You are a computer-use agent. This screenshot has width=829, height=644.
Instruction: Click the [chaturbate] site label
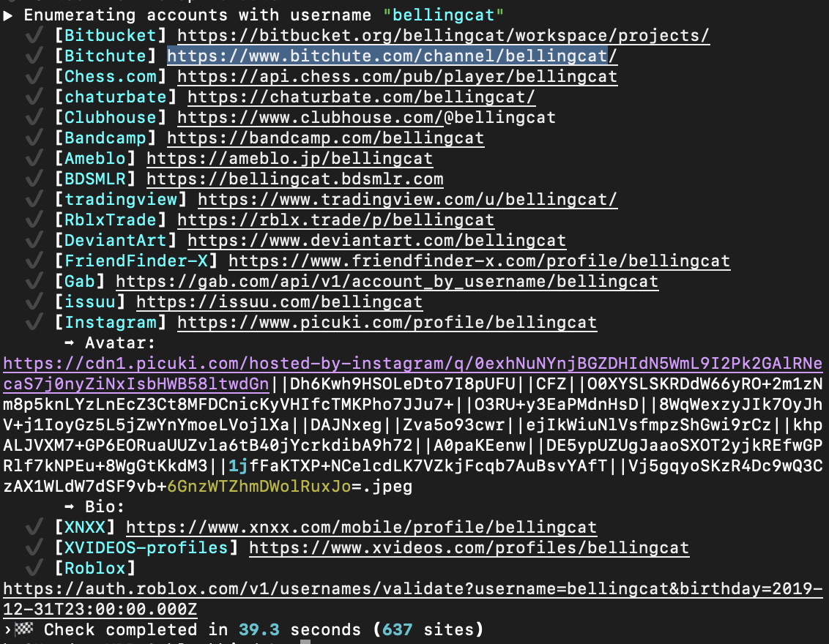pos(116,97)
